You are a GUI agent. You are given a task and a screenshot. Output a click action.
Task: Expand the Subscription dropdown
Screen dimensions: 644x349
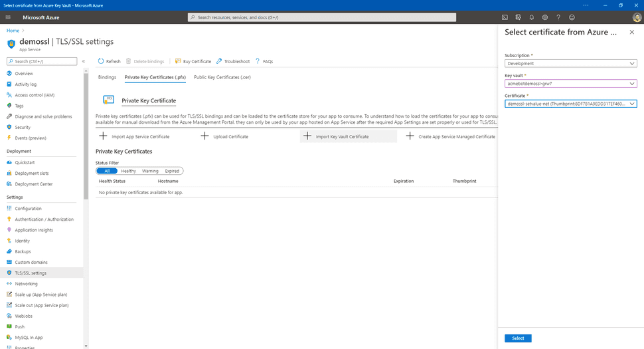571,63
